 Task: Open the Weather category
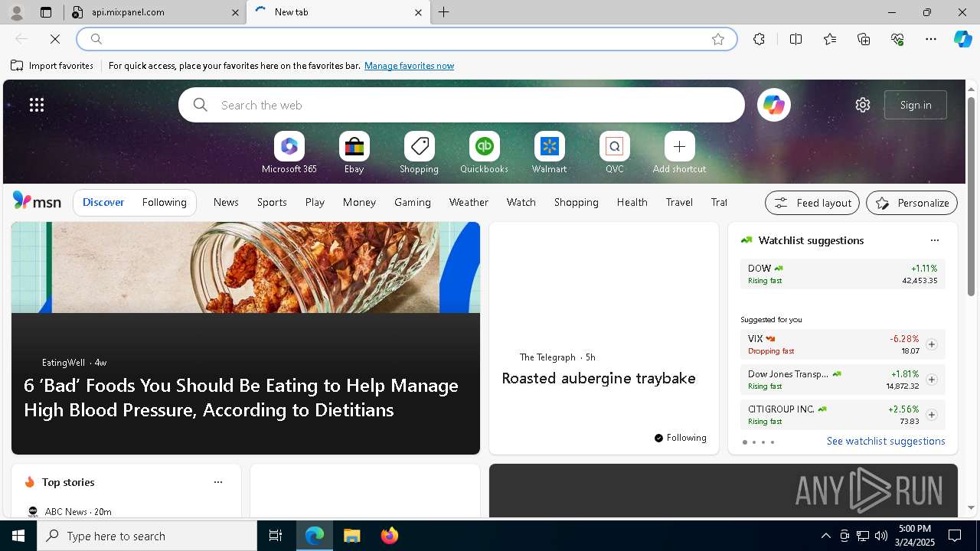click(x=469, y=203)
